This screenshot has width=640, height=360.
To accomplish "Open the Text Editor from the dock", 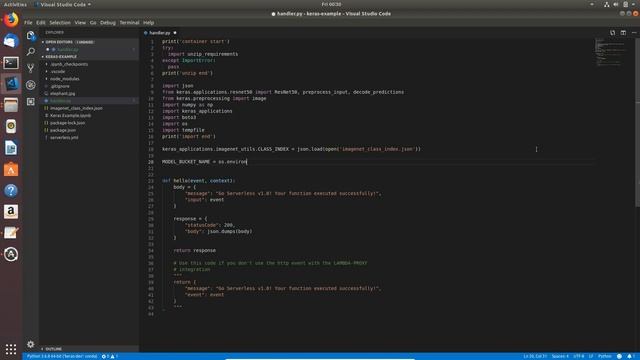I will tap(11, 233).
